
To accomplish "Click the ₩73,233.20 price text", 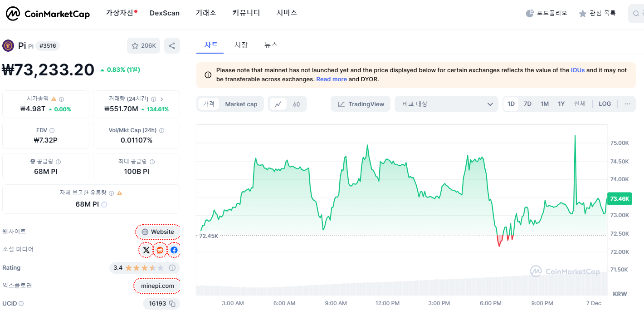I will point(49,69).
